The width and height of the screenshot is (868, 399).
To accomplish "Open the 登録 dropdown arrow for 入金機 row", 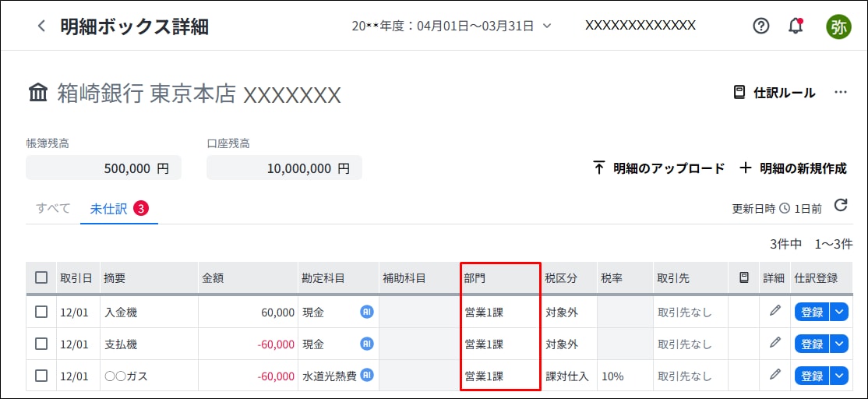I will [x=838, y=312].
